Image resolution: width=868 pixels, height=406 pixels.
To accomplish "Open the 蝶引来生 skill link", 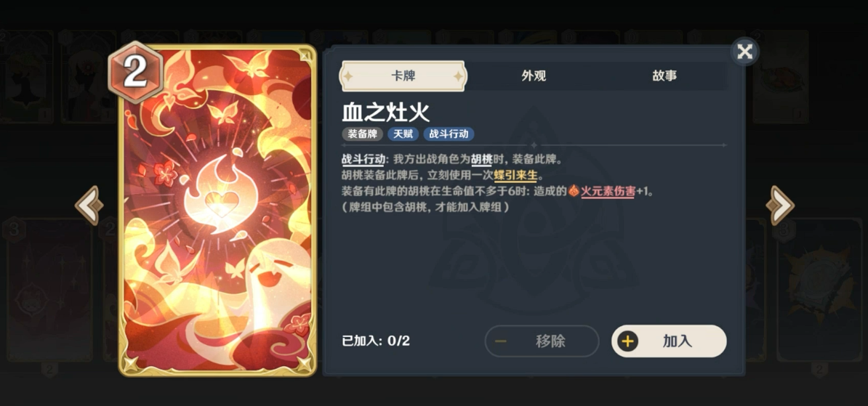I will (515, 176).
